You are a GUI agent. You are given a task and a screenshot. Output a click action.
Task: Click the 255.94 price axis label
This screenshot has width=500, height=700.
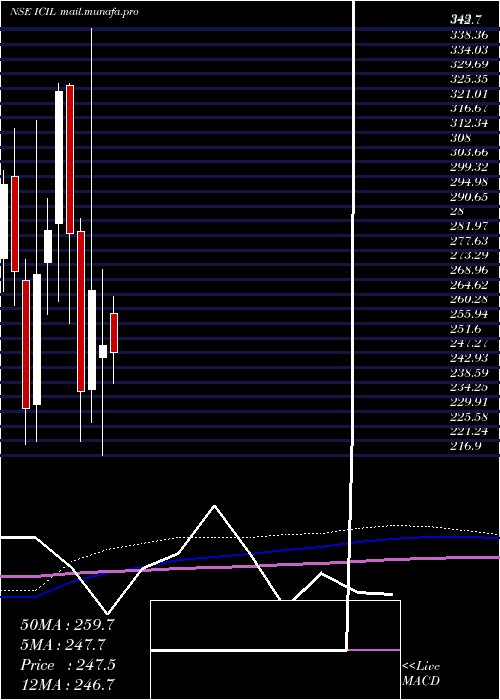click(469, 314)
